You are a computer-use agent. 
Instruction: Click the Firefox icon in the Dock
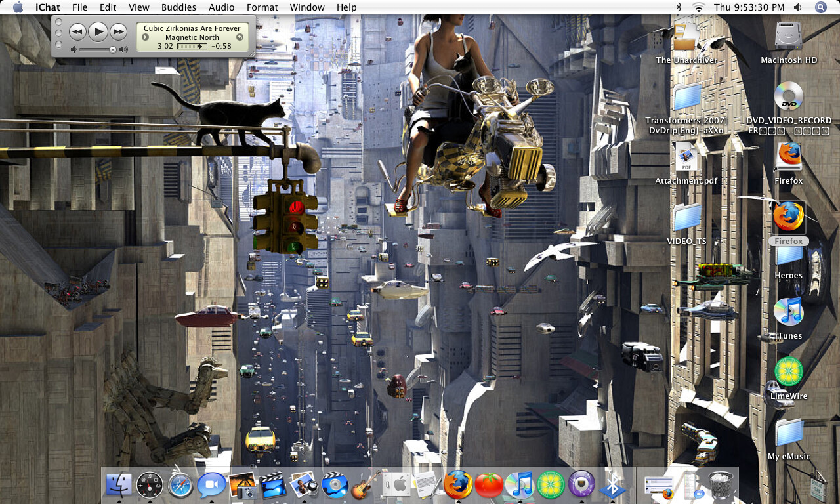pos(458,485)
